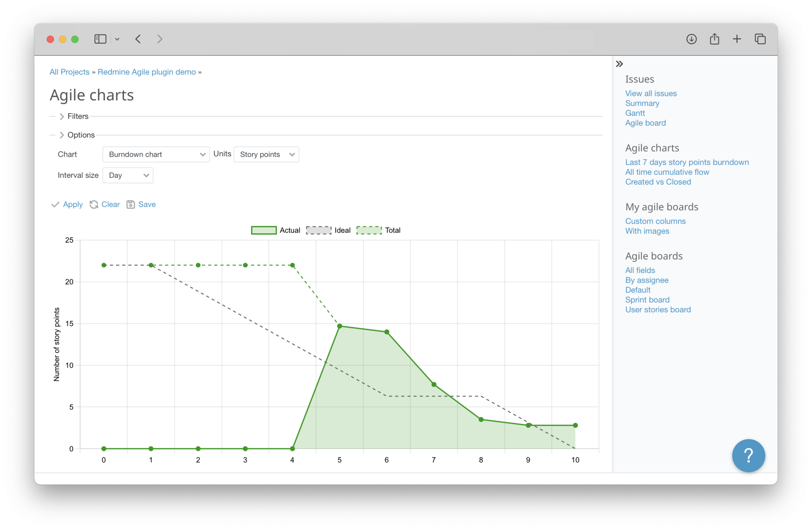Click the browser sidebar toggle icon
Viewport: 812px width, 530px height.
tap(100, 39)
